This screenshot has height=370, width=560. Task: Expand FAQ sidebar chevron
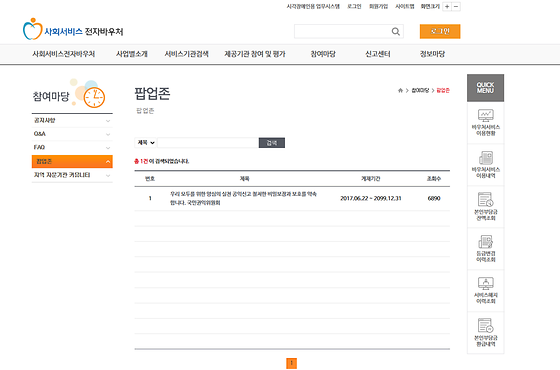108,148
